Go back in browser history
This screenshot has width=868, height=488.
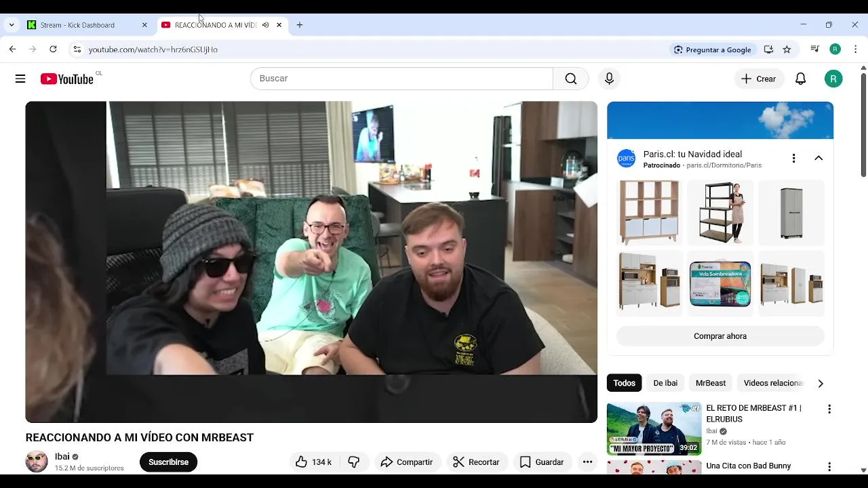(x=12, y=49)
